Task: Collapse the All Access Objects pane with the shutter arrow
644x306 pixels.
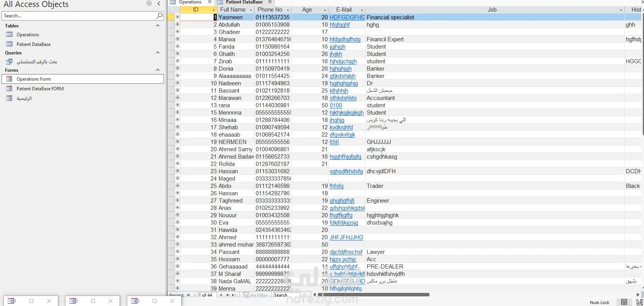Action: (x=159, y=3)
